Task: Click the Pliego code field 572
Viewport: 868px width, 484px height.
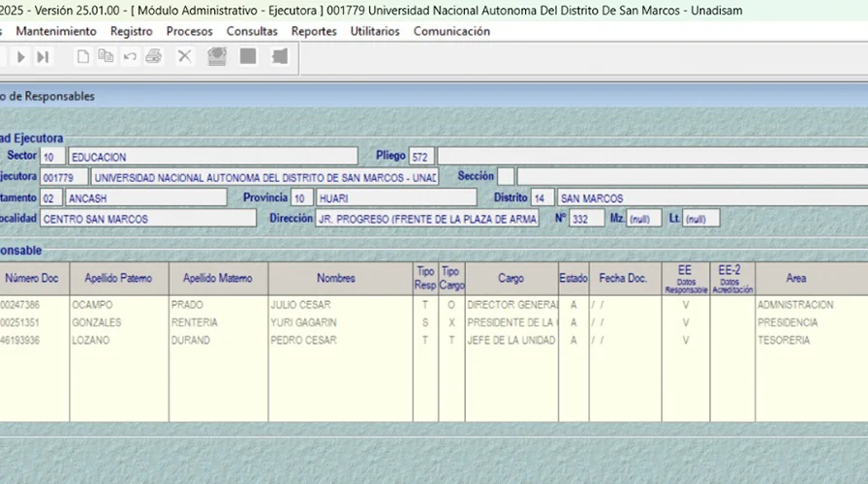Action: pyautogui.click(x=421, y=157)
